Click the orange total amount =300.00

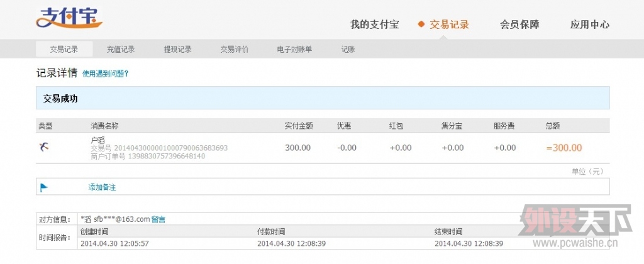(563, 148)
